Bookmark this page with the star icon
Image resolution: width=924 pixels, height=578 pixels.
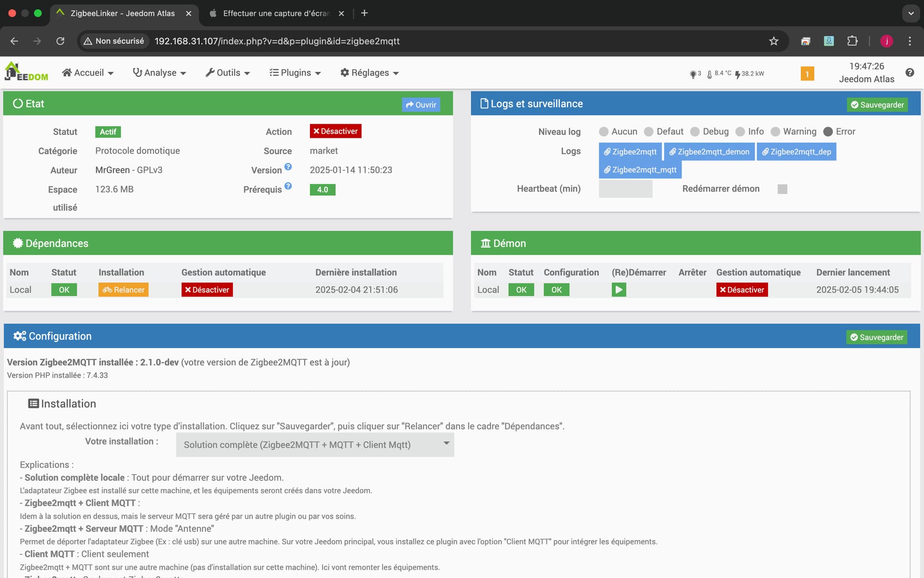coord(773,41)
